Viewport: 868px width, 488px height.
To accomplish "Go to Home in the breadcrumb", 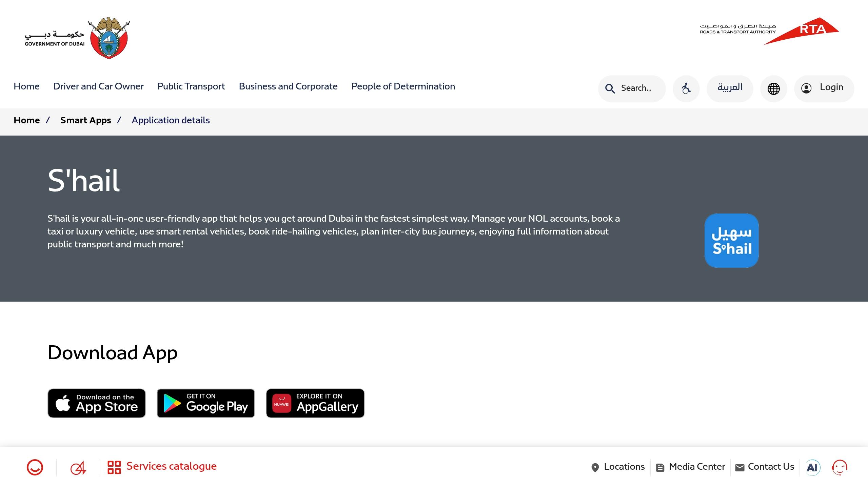I will 26,120.
